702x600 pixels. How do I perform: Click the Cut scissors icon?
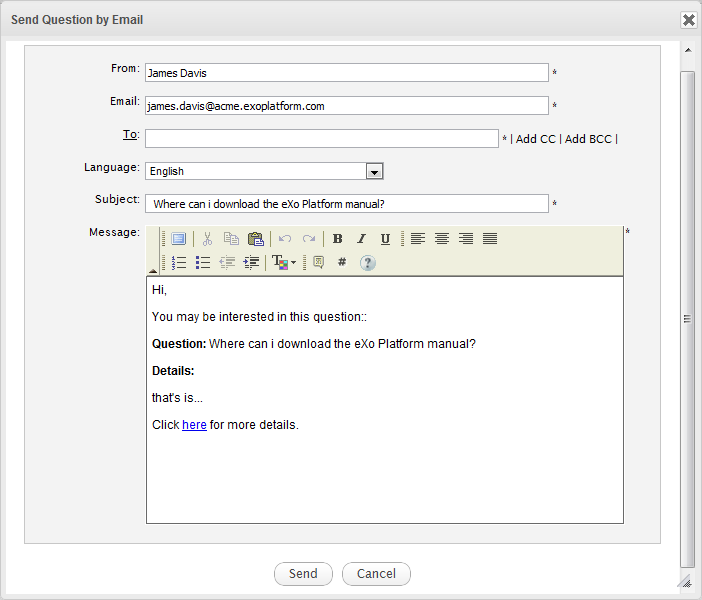(x=207, y=239)
